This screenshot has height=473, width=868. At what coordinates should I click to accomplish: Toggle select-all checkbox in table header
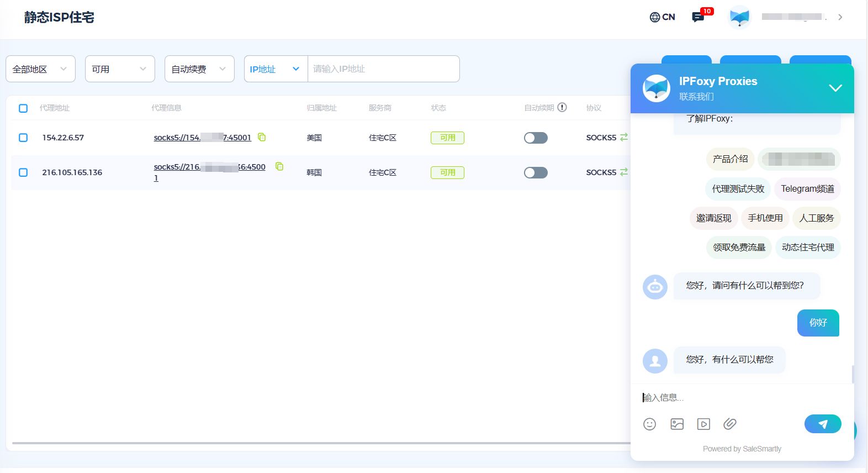23,108
